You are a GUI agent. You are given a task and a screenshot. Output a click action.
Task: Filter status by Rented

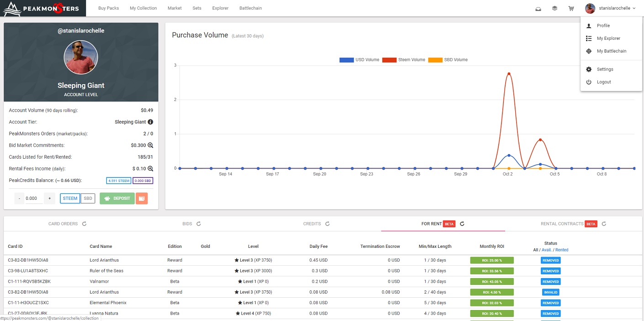[562, 250]
